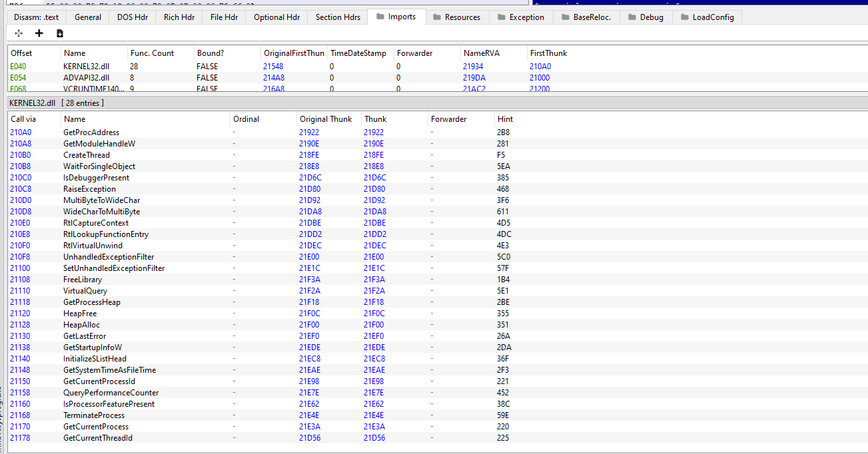View the BaseReloc. tab
This screenshot has width=868, height=454.
[586, 17]
